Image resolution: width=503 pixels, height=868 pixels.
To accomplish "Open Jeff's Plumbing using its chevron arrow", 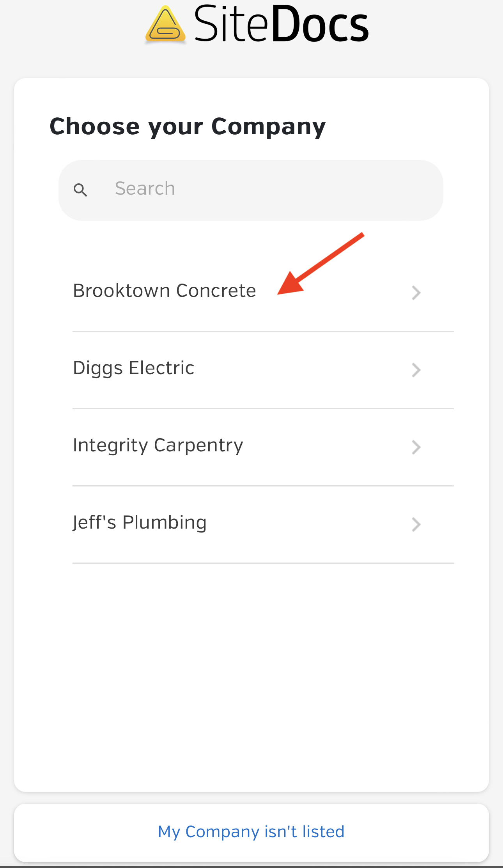I will tap(416, 524).
